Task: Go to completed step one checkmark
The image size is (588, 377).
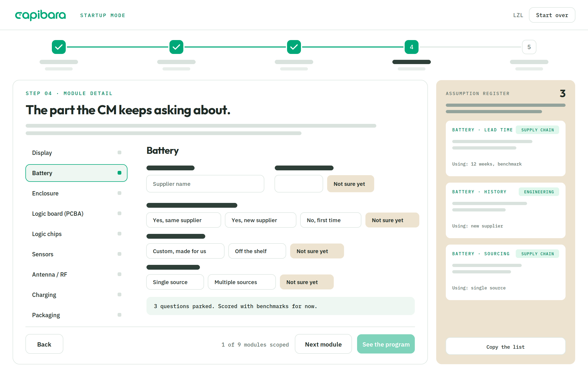Action: (59, 47)
